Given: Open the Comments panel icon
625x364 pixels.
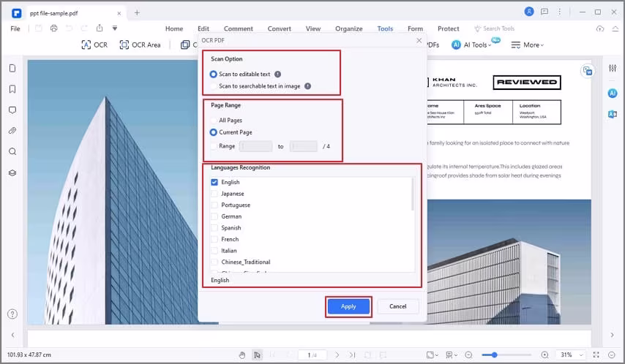Looking at the screenshot, I should coord(12,110).
